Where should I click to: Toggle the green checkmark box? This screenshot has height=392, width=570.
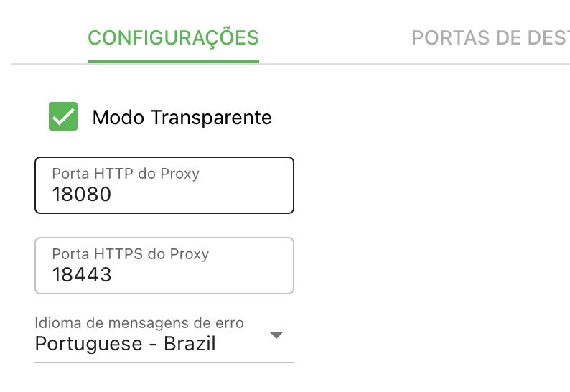[63, 116]
